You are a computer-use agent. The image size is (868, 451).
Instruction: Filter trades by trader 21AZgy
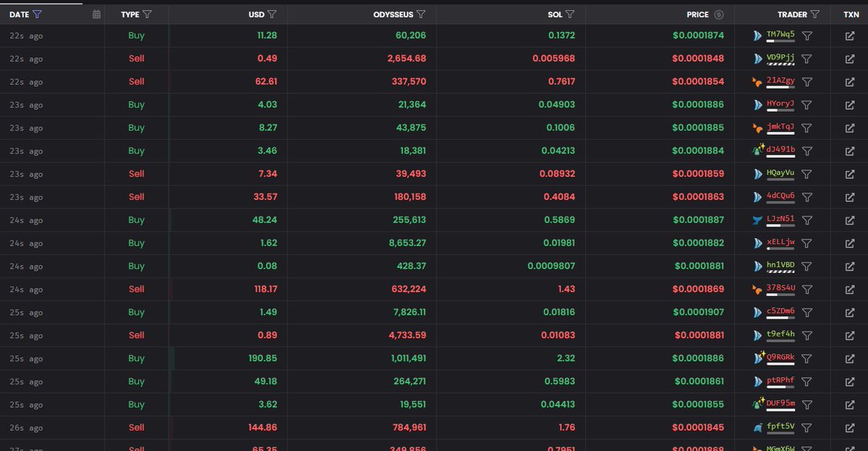807,82
